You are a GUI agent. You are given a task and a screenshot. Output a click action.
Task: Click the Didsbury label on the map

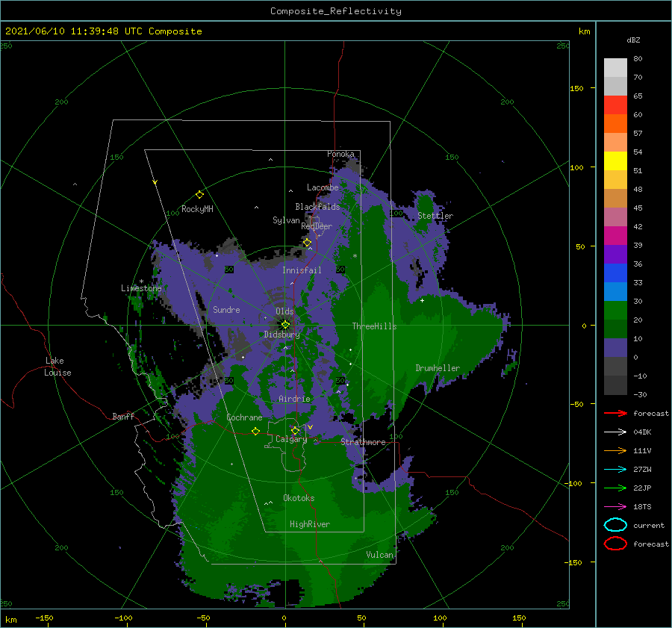click(x=281, y=335)
